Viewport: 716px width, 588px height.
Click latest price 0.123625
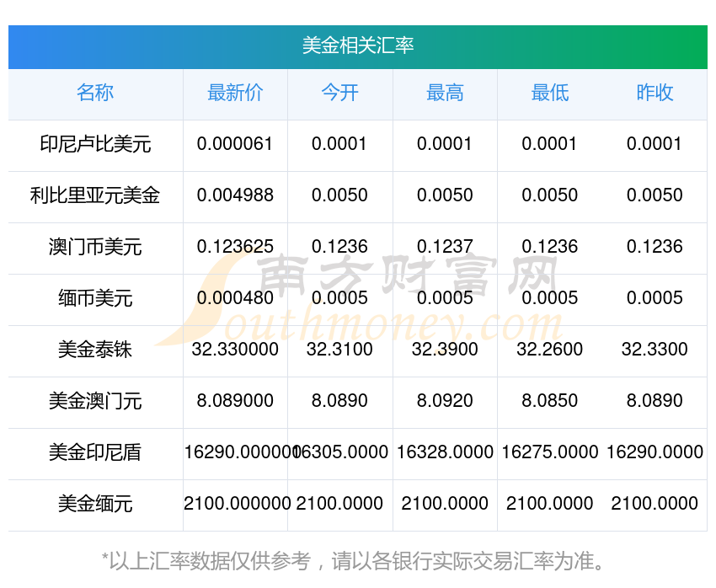click(x=235, y=247)
